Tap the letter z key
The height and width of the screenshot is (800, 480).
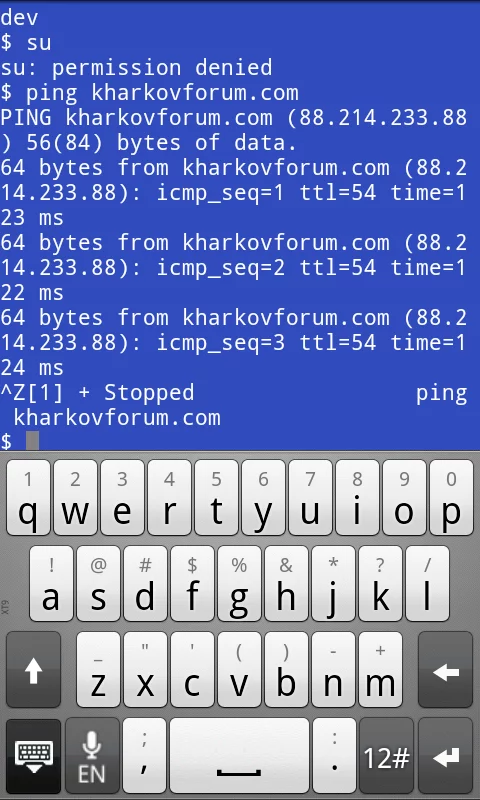pos(98,669)
